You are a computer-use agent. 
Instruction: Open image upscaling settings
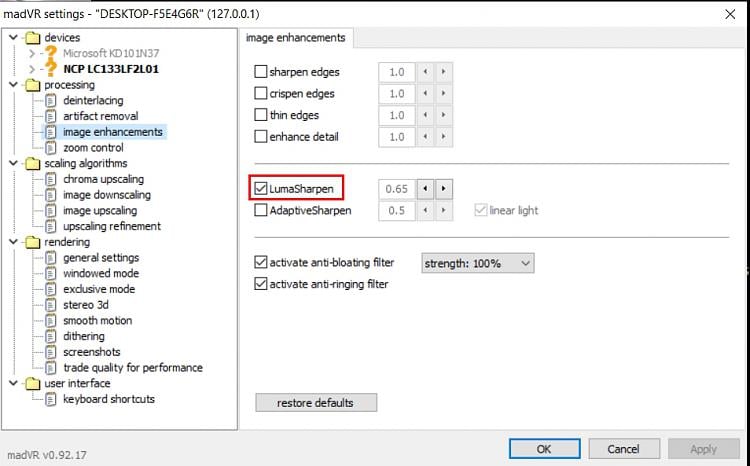tap(100, 211)
